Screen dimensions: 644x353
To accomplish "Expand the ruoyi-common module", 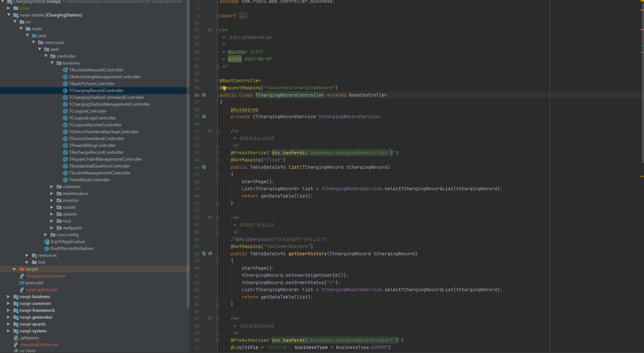I will point(8,303).
